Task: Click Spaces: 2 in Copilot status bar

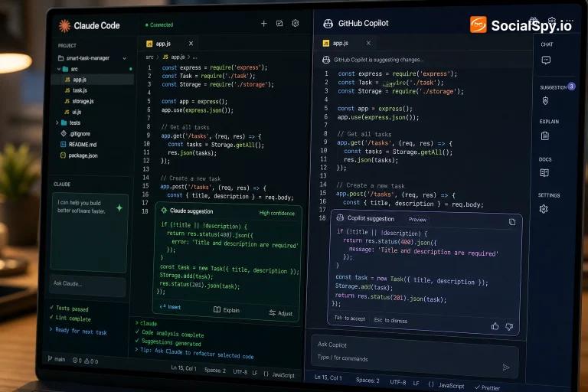Action: tap(367, 380)
